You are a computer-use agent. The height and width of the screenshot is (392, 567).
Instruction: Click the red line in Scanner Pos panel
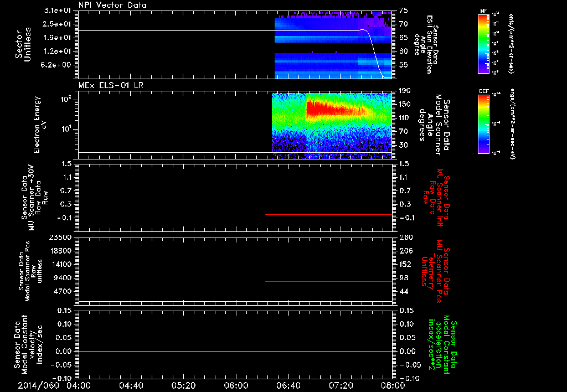[329, 281]
